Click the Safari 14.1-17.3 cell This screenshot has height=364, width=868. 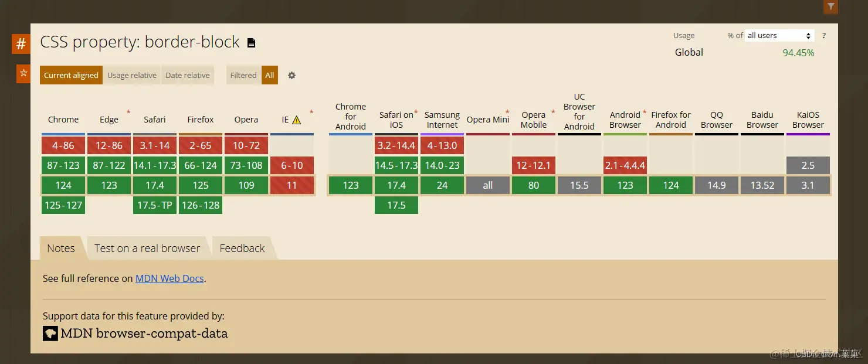click(x=155, y=165)
